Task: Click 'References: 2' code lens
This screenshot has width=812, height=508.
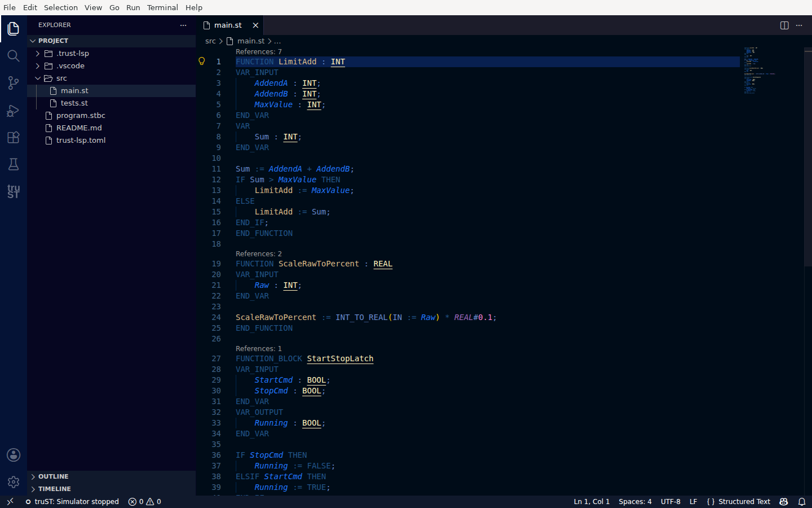Action: pos(259,253)
